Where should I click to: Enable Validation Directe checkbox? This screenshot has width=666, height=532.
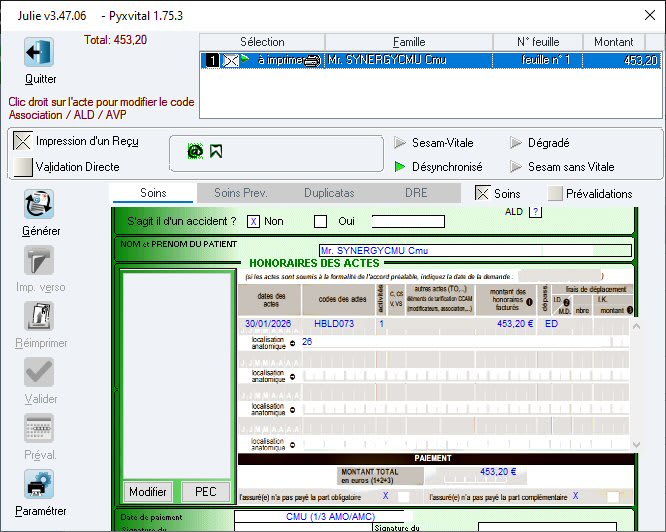23,167
